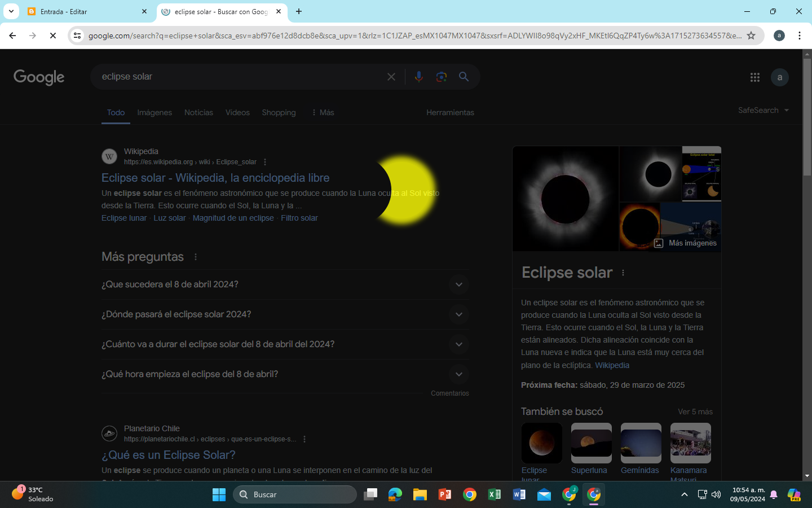Open Google Lens image search icon
Screen dimensions: 812x508
point(442,77)
